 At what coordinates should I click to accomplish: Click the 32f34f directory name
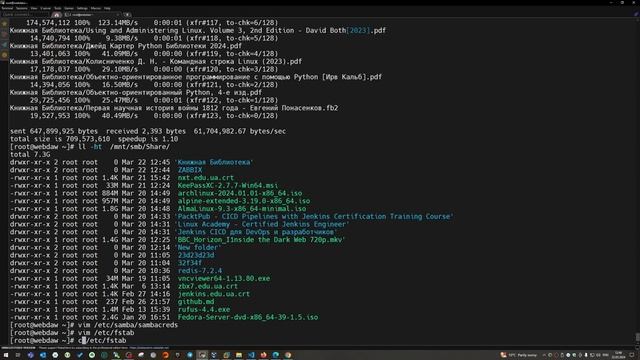coord(190,263)
